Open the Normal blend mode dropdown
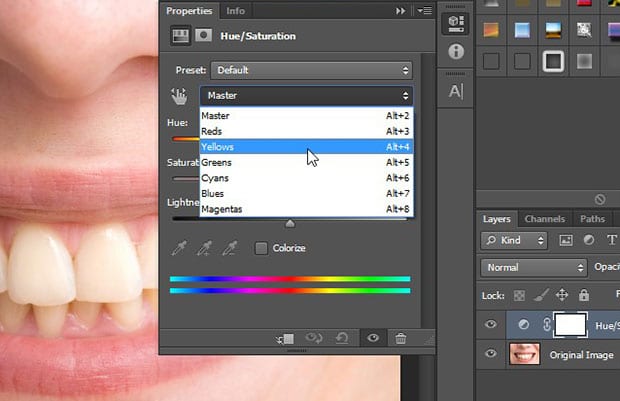The image size is (620, 401). coord(533,268)
